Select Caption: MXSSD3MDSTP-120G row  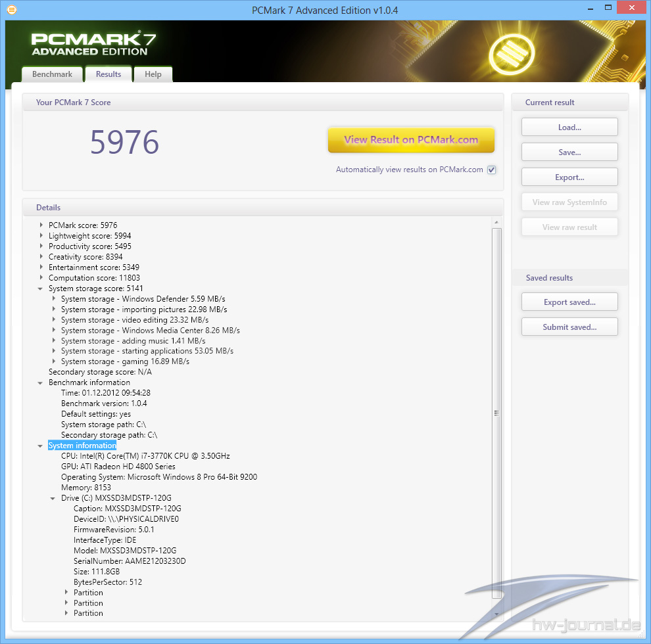(128, 509)
